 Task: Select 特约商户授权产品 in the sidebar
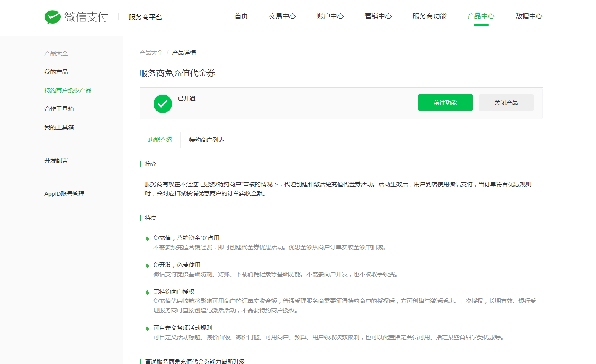coord(68,90)
